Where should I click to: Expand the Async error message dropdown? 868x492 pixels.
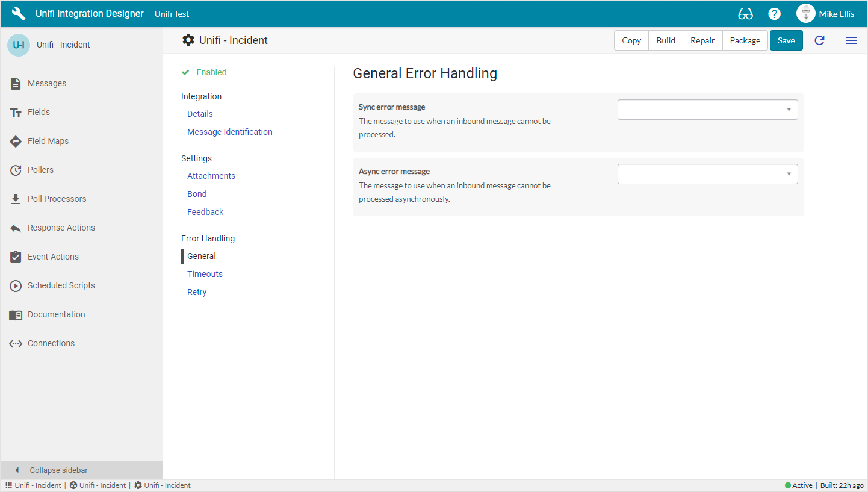pos(789,174)
